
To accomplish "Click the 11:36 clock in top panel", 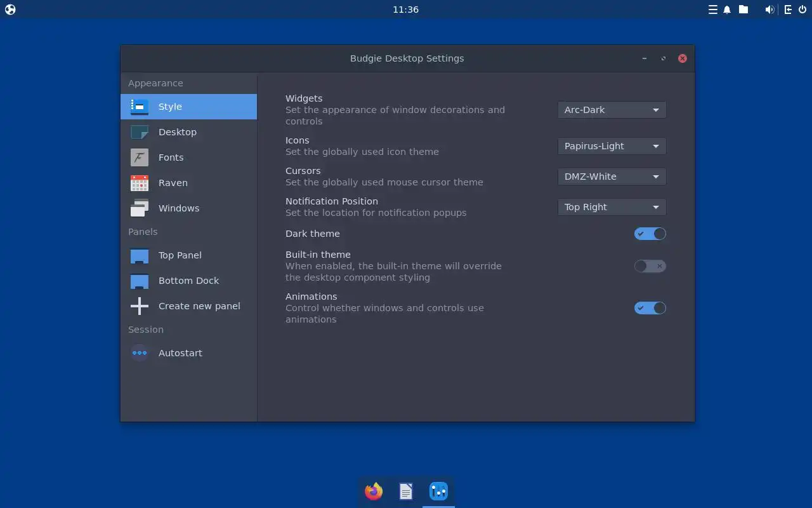I will point(405,10).
